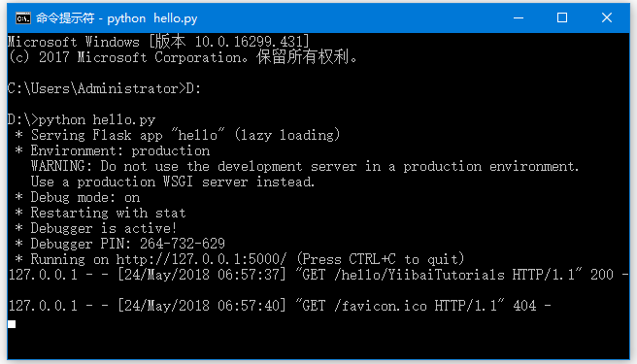The height and width of the screenshot is (364, 637).
Task: Click the 'Serving Flask app' line
Action: tap(178, 135)
